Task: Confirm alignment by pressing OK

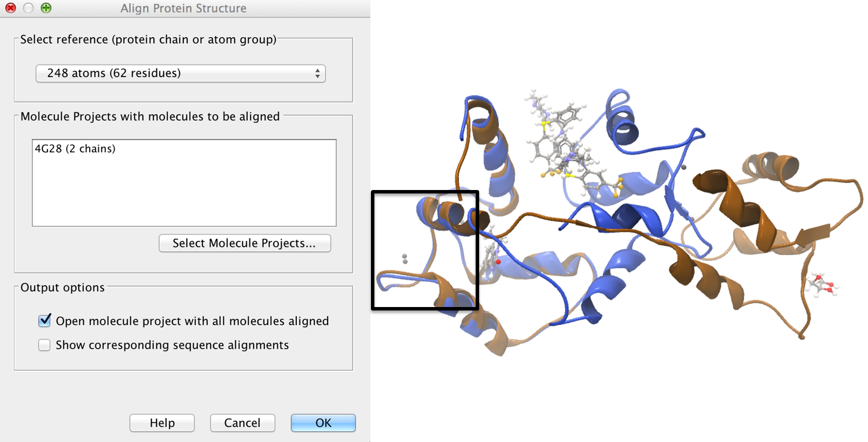Action: pos(323,423)
